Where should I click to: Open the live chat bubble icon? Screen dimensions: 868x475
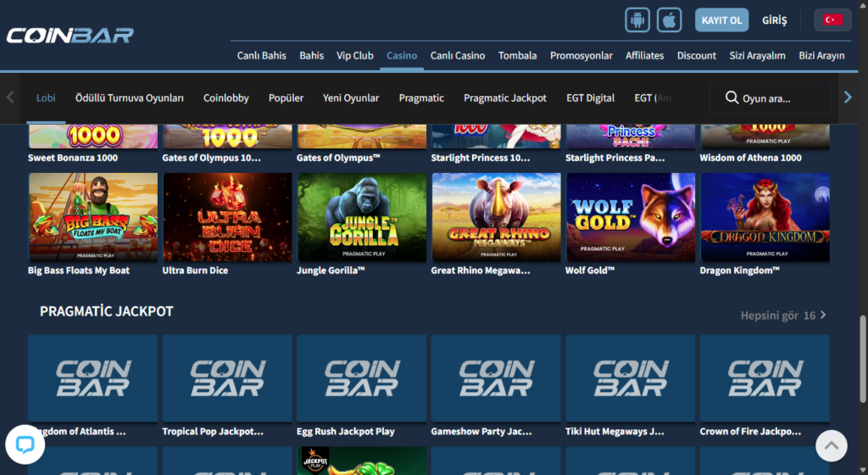(25, 444)
